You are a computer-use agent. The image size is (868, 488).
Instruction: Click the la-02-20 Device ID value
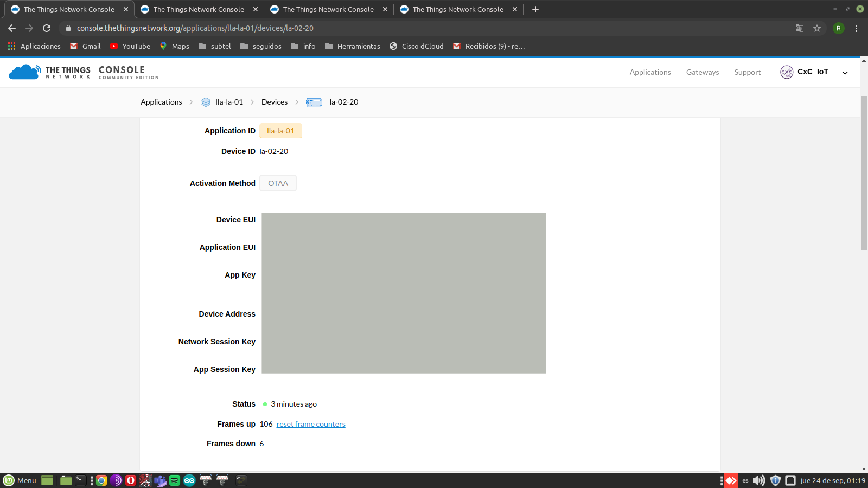click(274, 151)
